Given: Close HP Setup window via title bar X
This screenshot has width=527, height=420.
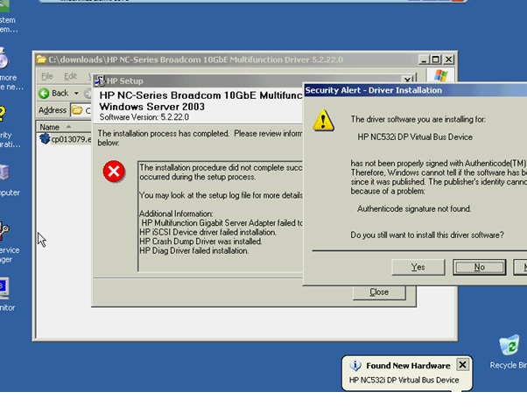Looking at the screenshot, I should coord(408,80).
